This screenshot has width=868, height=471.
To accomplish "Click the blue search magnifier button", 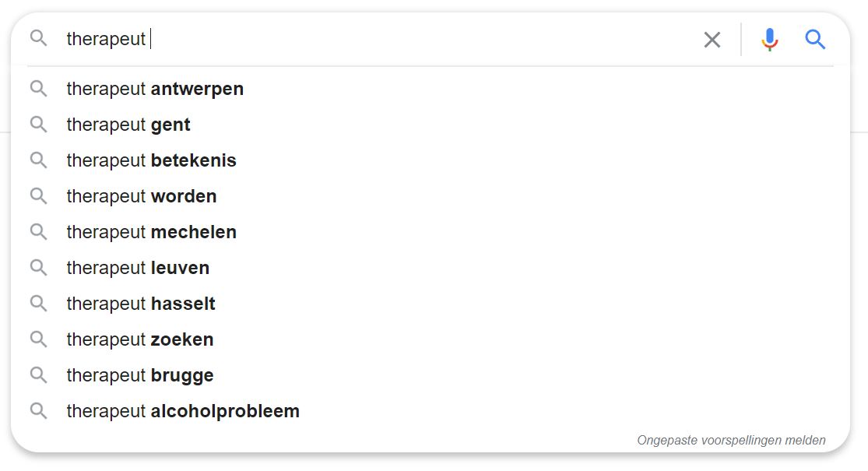I will 815,39.
